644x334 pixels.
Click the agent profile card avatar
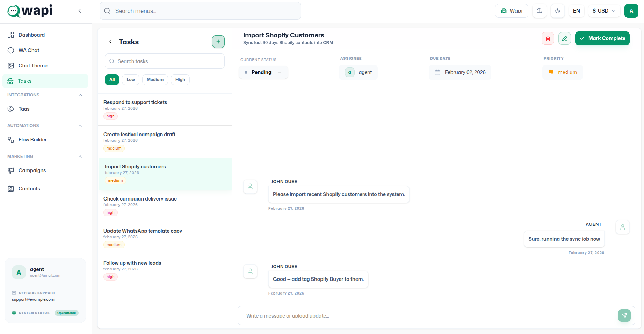(x=19, y=272)
